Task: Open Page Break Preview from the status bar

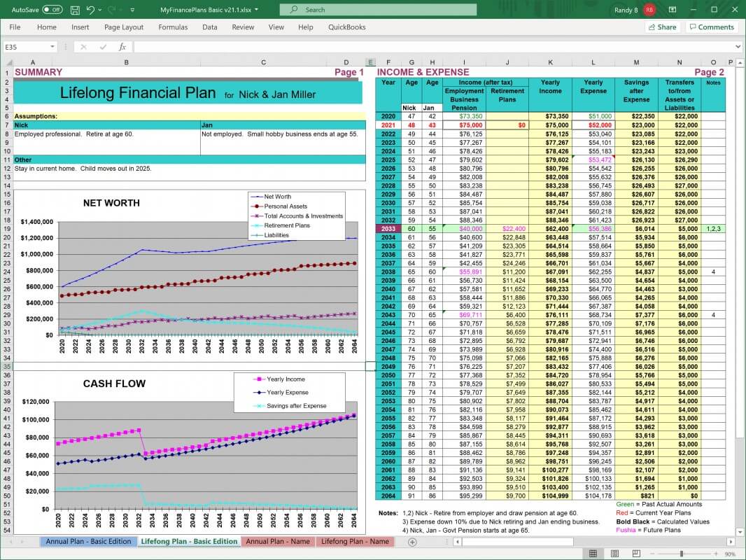Action: point(635,553)
